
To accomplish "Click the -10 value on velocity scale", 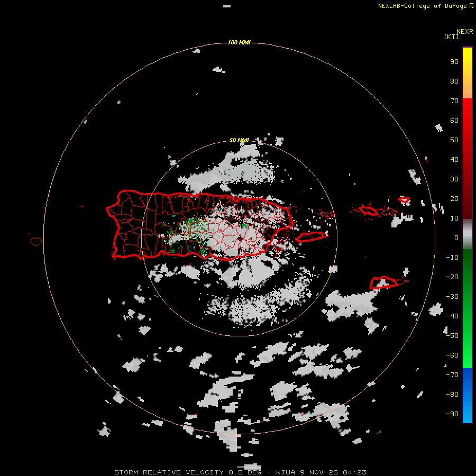I will 452,258.
